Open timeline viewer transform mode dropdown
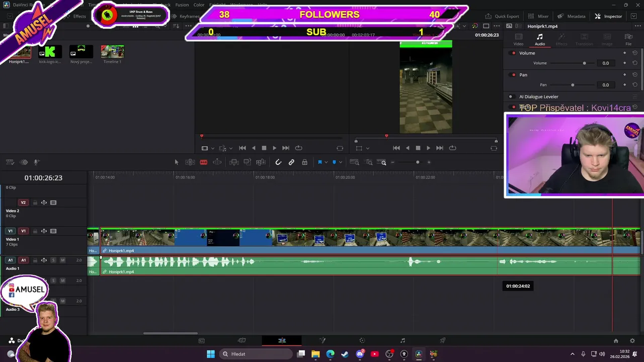Viewport: 644px width, 362px height. click(367, 148)
